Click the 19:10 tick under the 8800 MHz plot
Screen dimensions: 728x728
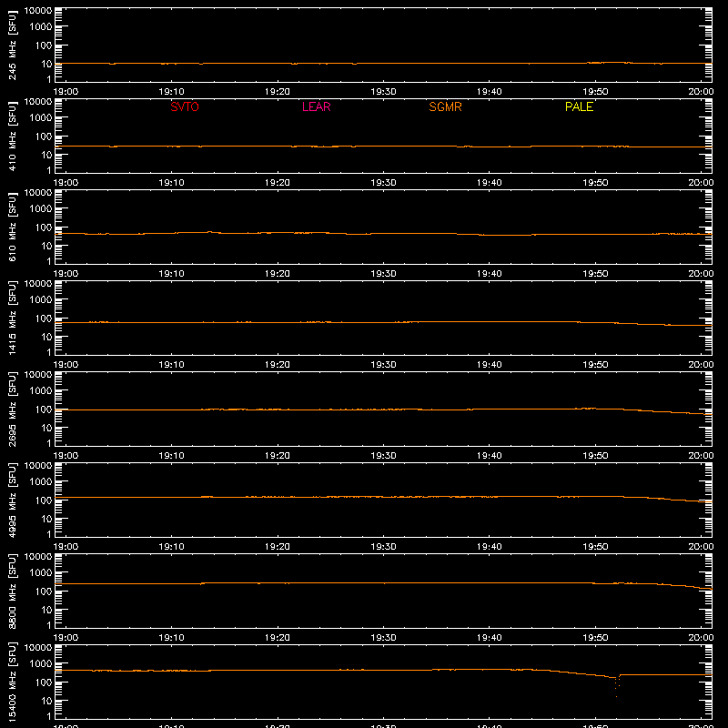[x=171, y=638]
